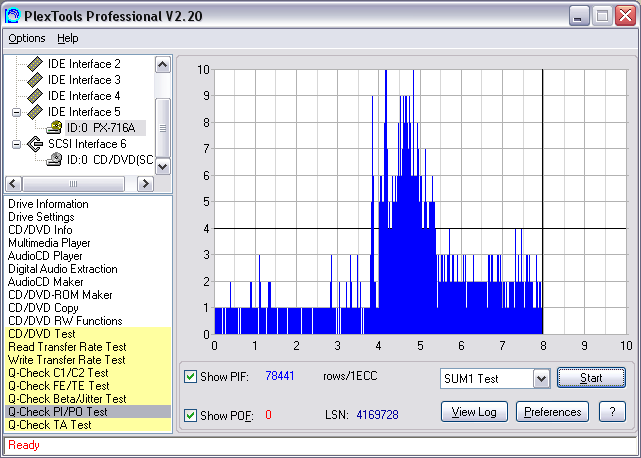Select Q-Check C1/C2 Test
Viewport: 641px width, 458px height.
coord(88,373)
